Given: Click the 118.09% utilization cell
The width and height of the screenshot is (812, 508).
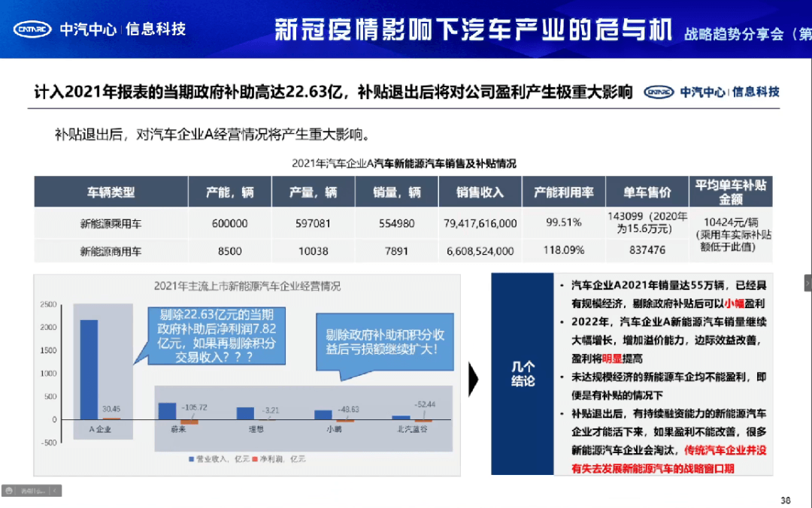Looking at the screenshot, I should click(x=563, y=250).
